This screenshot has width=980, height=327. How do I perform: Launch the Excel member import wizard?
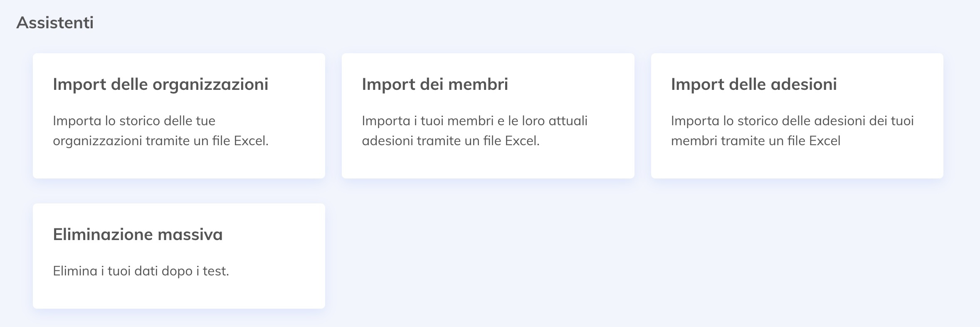click(x=487, y=116)
